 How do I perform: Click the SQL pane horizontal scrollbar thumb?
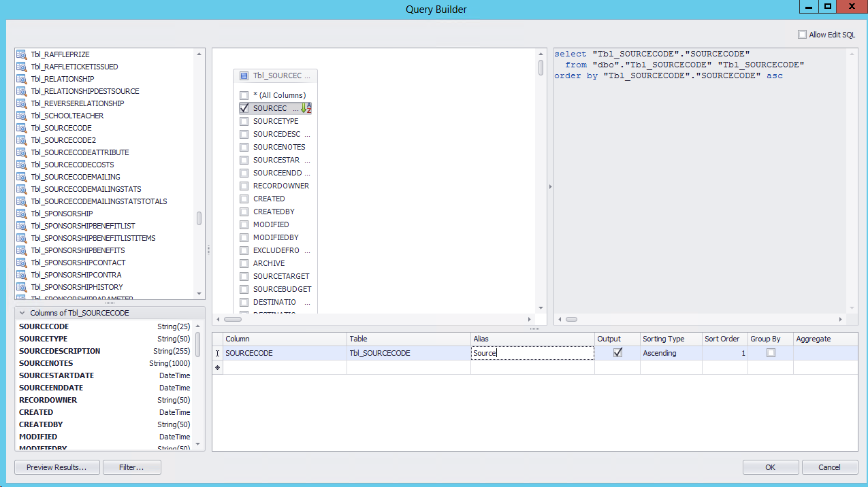tap(571, 319)
